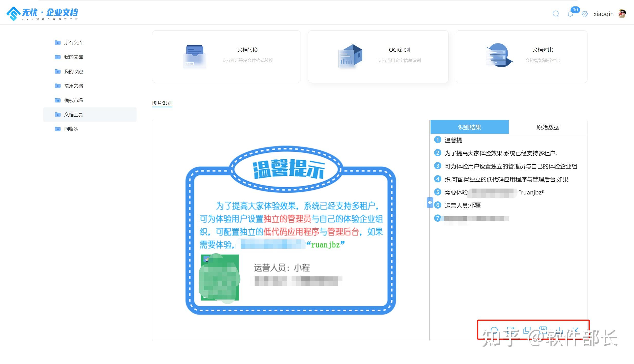Click the collapse arrow icon in result toolbar
634x364 pixels.
pos(575,330)
